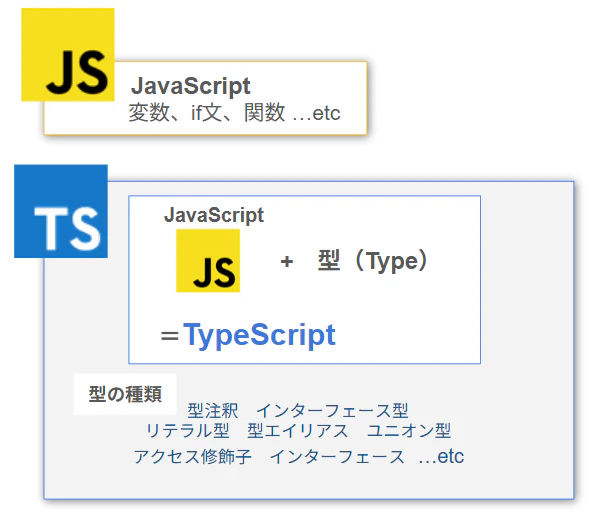Click the アクセス修飾子 text
The height and width of the screenshot is (513, 608).
[x=193, y=456]
